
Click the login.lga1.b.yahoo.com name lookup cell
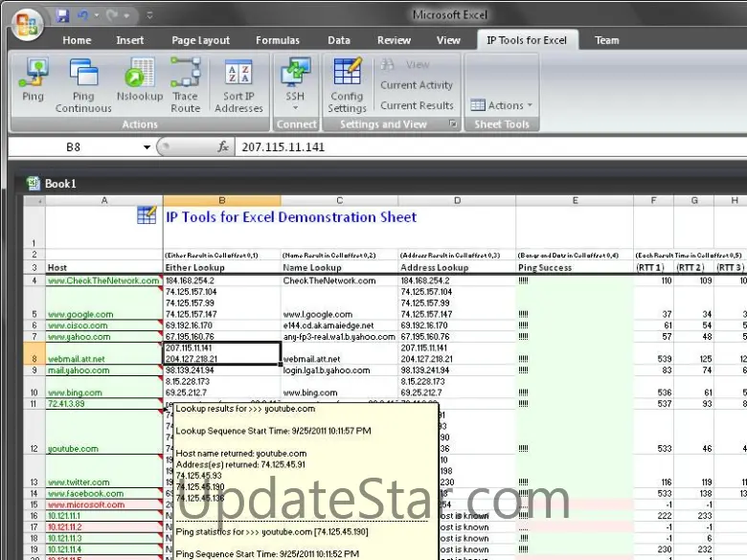pos(339,370)
